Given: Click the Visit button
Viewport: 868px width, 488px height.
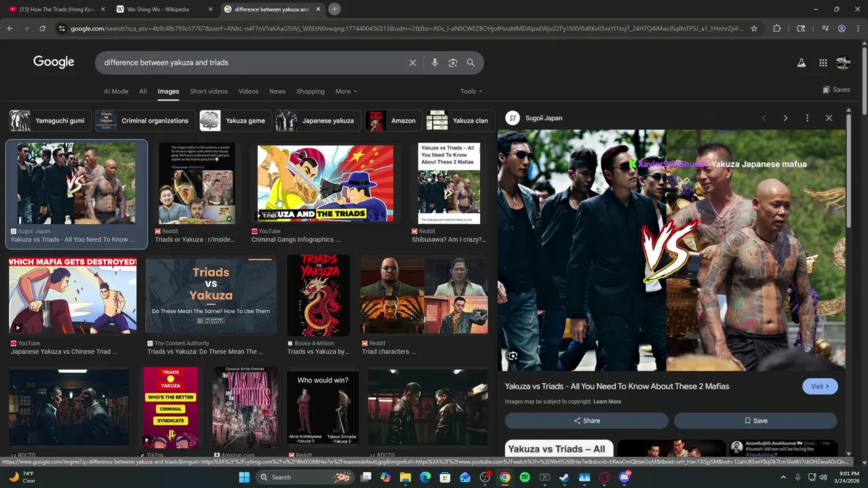Looking at the screenshot, I should (820, 386).
